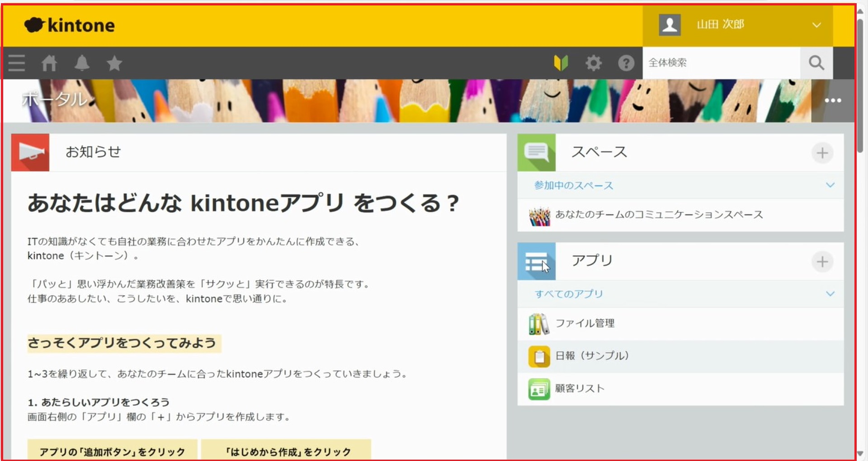Click the blue list アプリ panel icon
Image resolution: width=868 pixels, height=461 pixels.
point(537,261)
